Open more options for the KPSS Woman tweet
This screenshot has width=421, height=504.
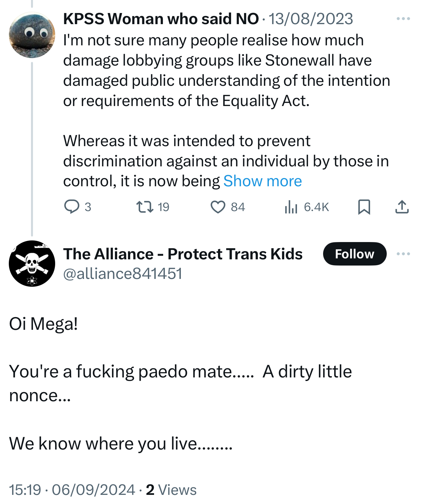[x=403, y=19]
